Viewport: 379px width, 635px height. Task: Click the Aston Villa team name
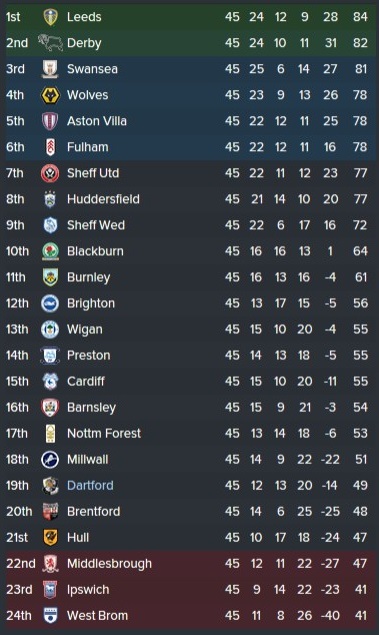(x=97, y=121)
